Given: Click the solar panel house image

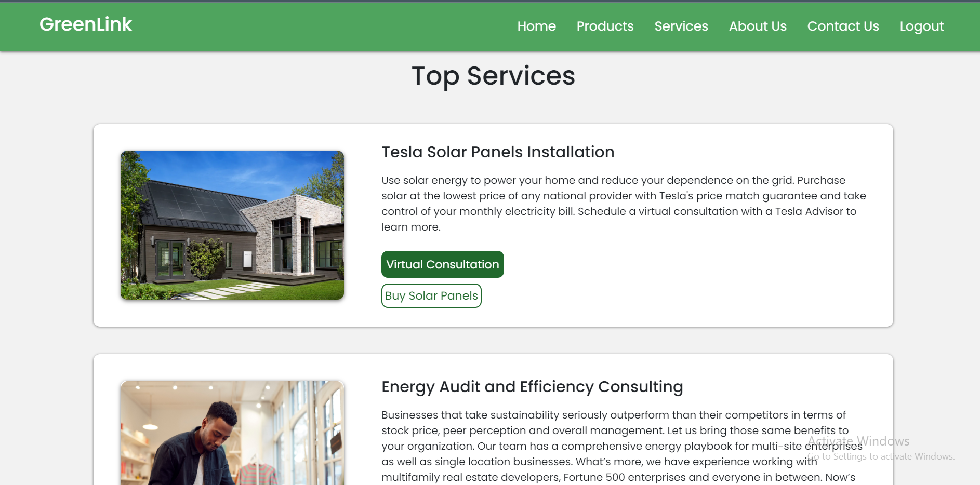Looking at the screenshot, I should click(232, 224).
